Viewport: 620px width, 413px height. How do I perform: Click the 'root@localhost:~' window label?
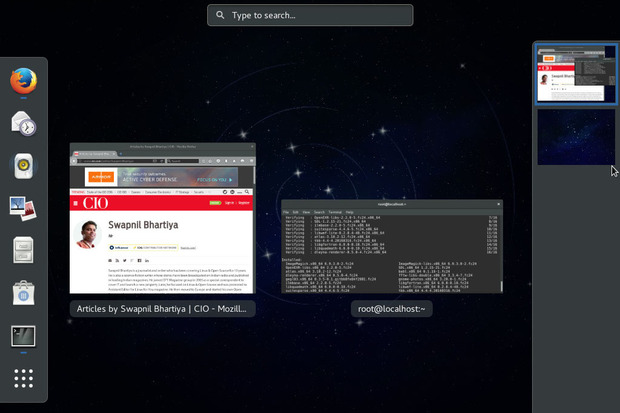[x=391, y=309]
